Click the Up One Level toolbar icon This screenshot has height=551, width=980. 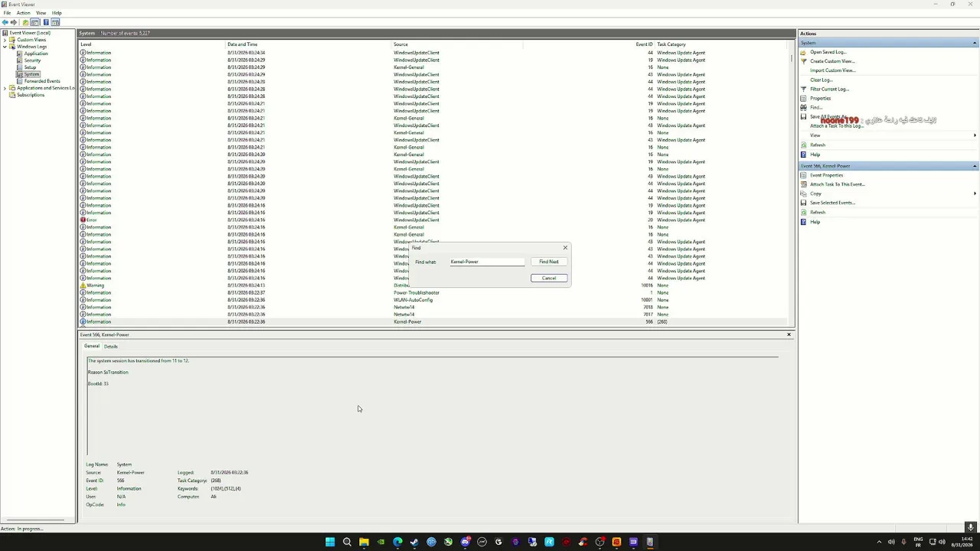click(x=25, y=22)
